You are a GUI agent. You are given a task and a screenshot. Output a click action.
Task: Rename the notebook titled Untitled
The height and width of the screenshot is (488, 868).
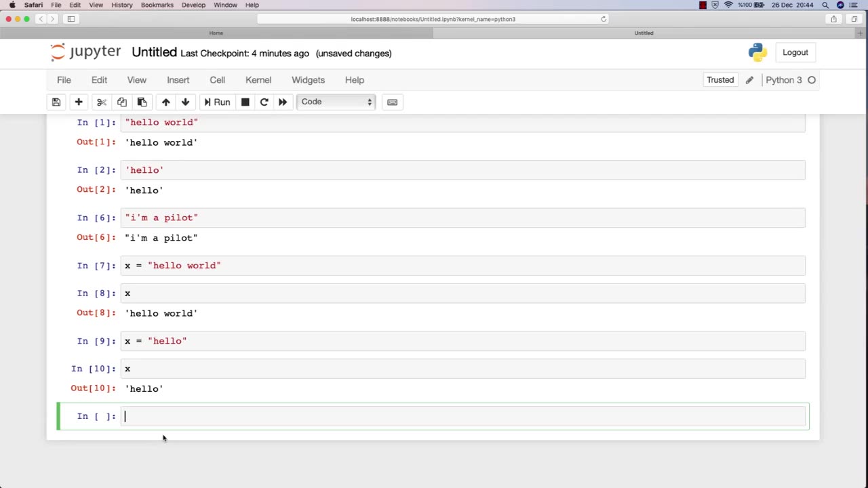tap(154, 52)
